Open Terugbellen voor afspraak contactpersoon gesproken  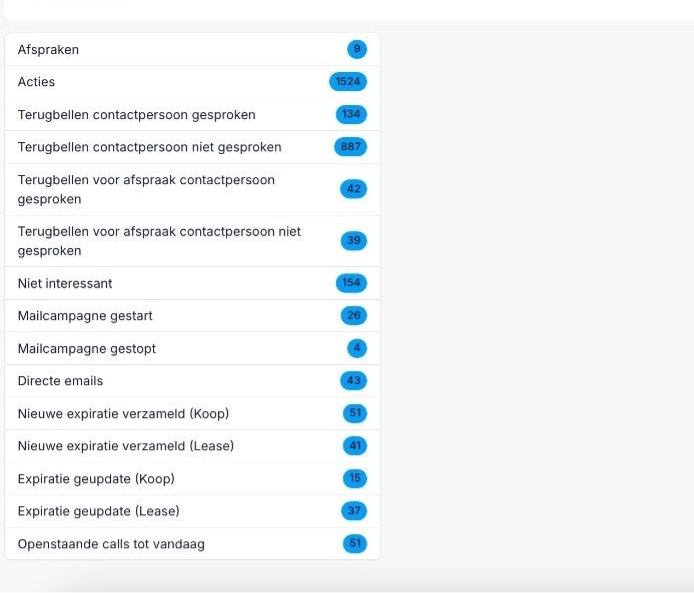[x=146, y=189]
